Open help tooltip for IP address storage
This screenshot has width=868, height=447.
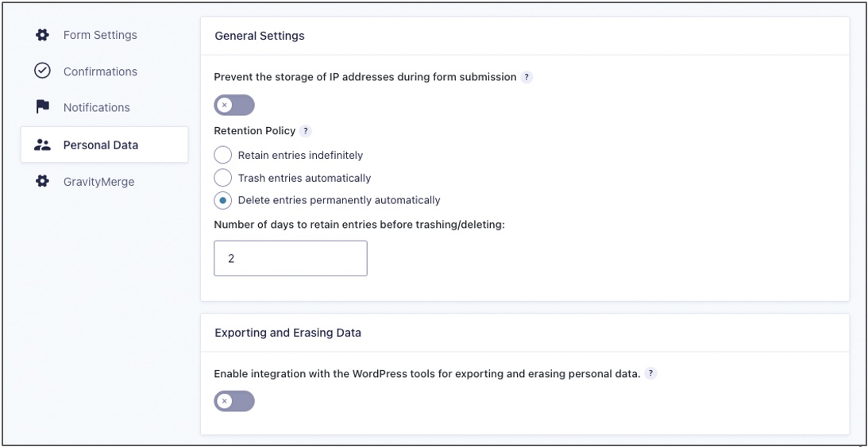coord(527,77)
